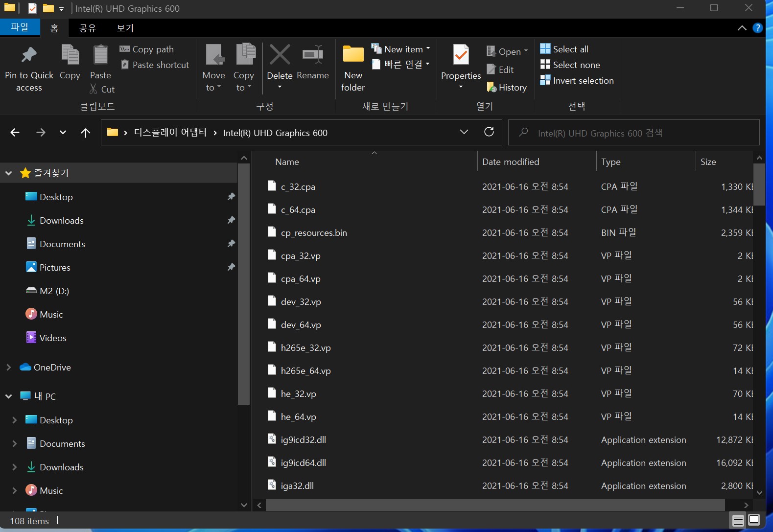Sort by the Size column header
The width and height of the screenshot is (773, 532).
[724, 162]
